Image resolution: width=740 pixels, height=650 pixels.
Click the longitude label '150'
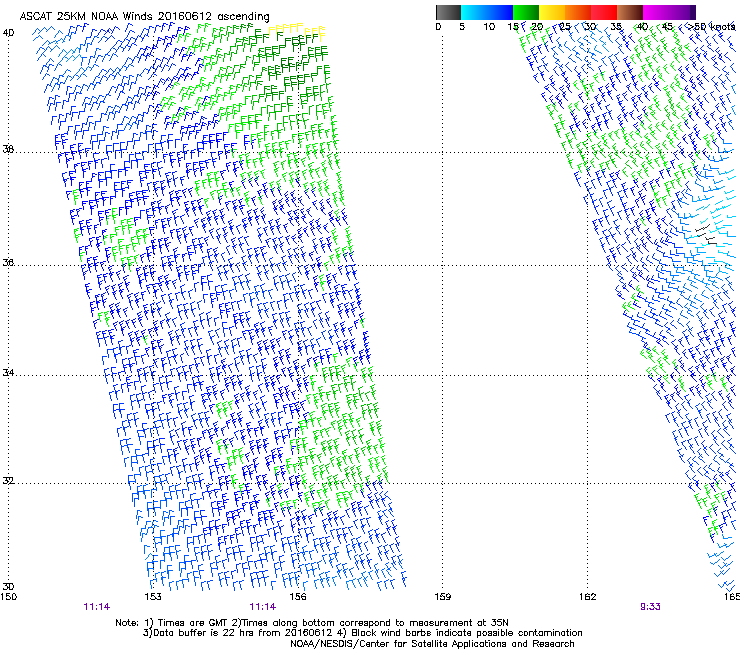pos(8,597)
